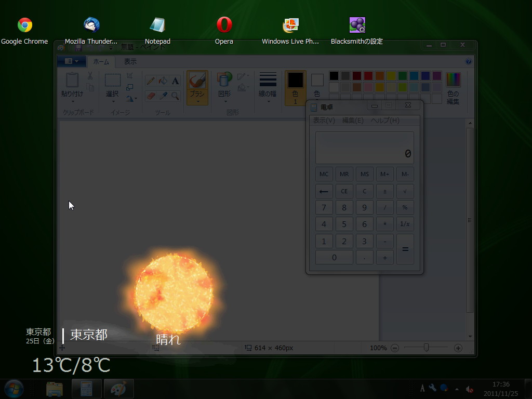Screen dimensions: 532x399
Task: Open the 線の幅 line width dropdown
Action: click(268, 87)
